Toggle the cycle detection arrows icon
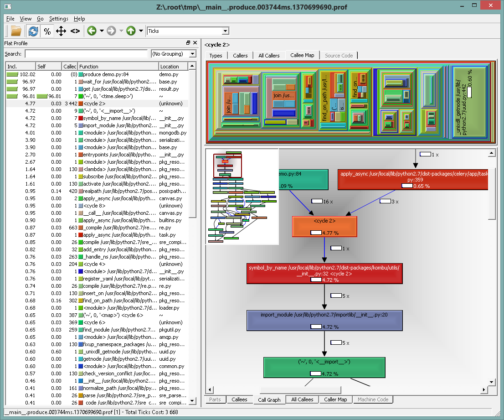Screen dimensions: 504x420 pyautogui.click(x=61, y=31)
